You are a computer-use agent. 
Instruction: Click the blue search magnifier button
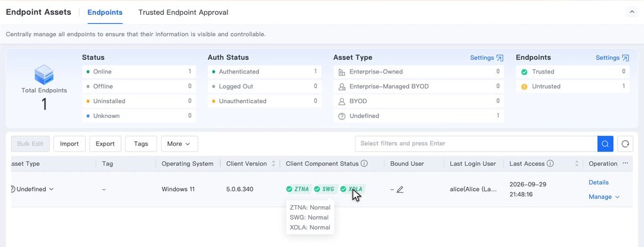(605, 144)
